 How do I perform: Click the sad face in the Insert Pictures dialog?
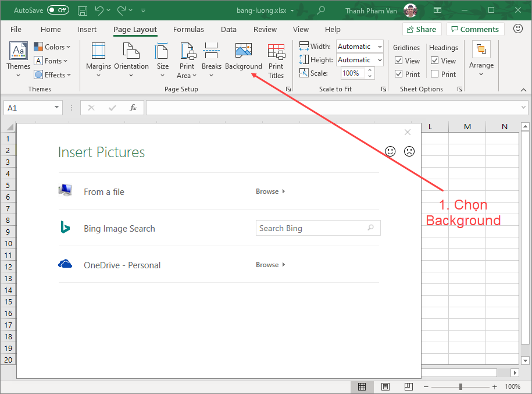(x=409, y=151)
